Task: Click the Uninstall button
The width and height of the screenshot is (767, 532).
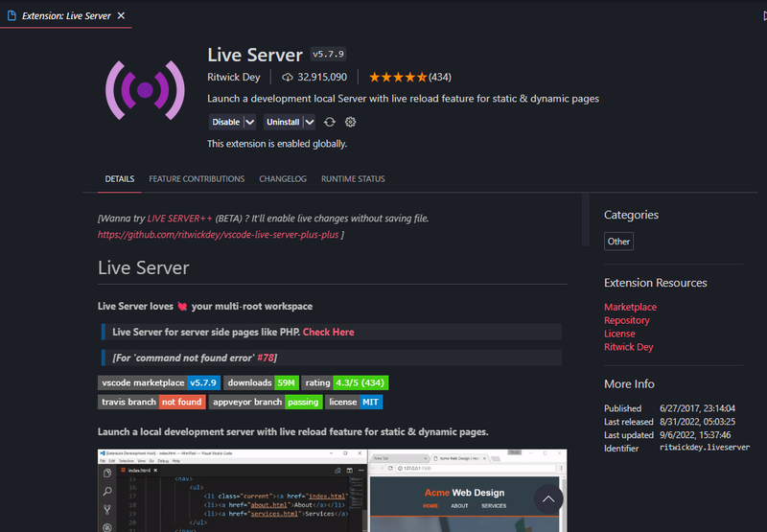Action: (283, 122)
